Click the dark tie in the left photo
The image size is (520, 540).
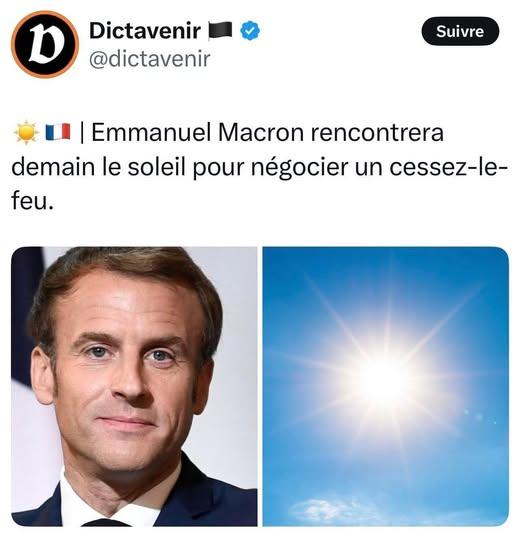point(105,522)
